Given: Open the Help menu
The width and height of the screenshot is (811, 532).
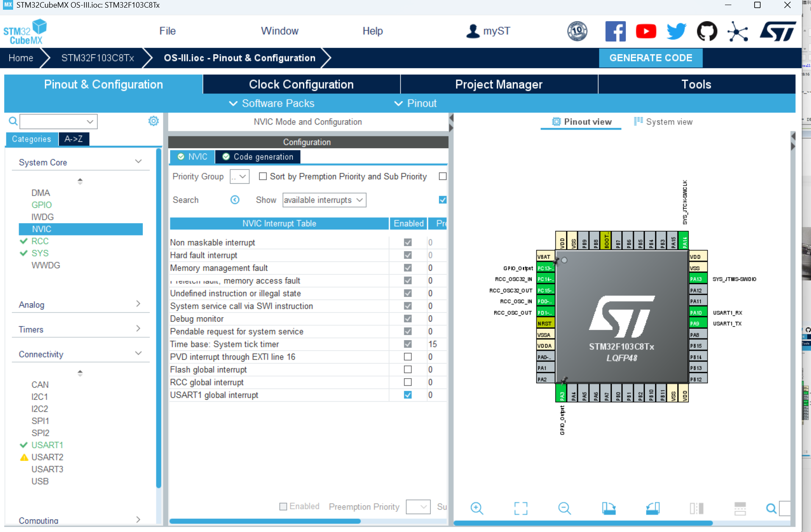Looking at the screenshot, I should coord(372,31).
